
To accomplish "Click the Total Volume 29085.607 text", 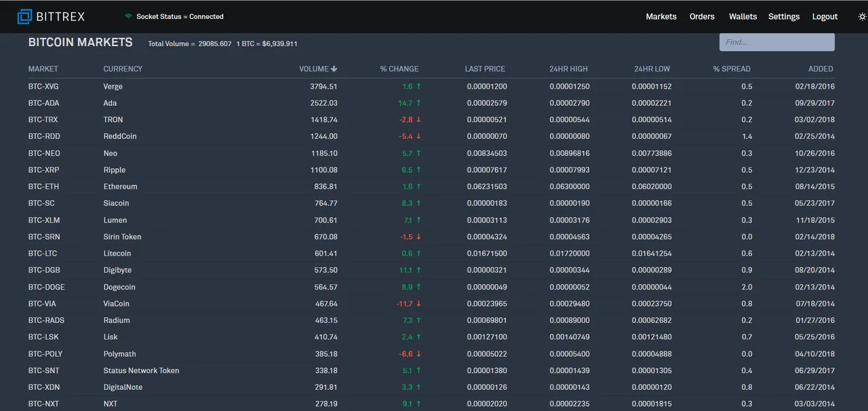I will pyautogui.click(x=190, y=43).
